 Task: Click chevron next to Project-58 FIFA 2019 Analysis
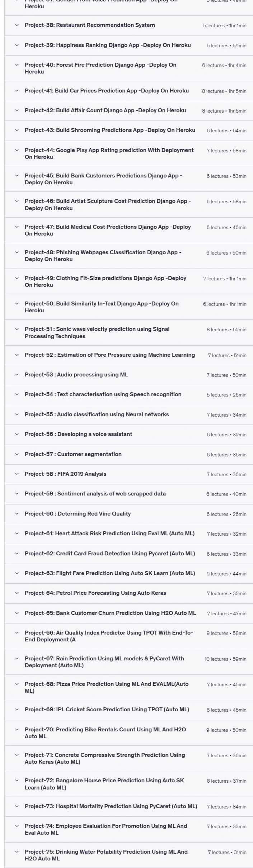click(x=17, y=474)
